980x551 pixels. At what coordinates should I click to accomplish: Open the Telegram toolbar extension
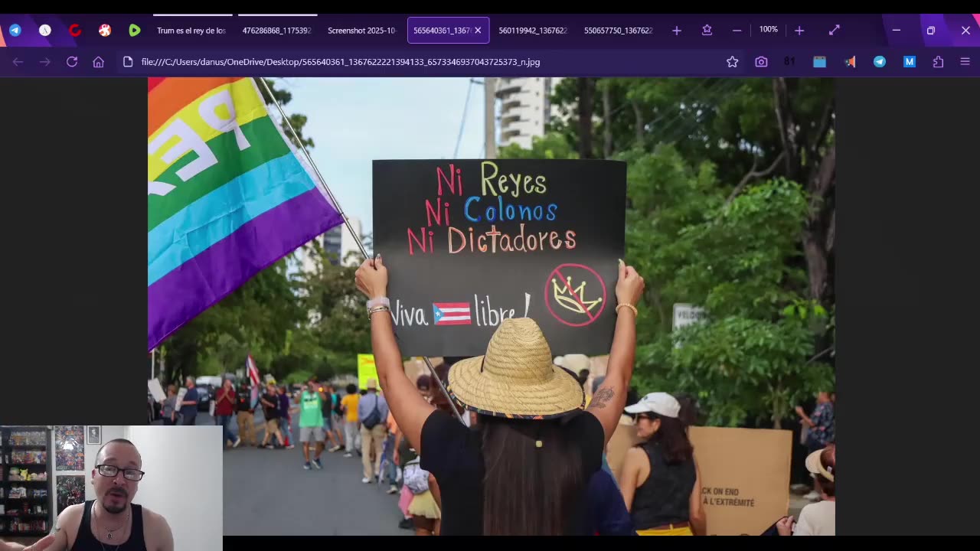tap(880, 62)
